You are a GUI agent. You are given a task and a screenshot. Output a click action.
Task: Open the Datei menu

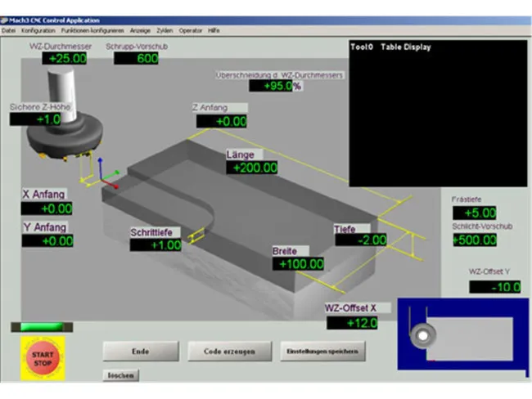click(x=9, y=29)
